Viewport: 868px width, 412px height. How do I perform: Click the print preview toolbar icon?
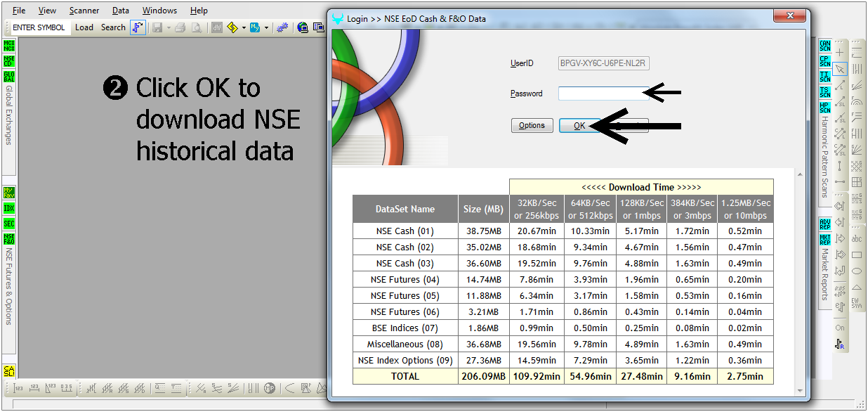pyautogui.click(x=197, y=27)
